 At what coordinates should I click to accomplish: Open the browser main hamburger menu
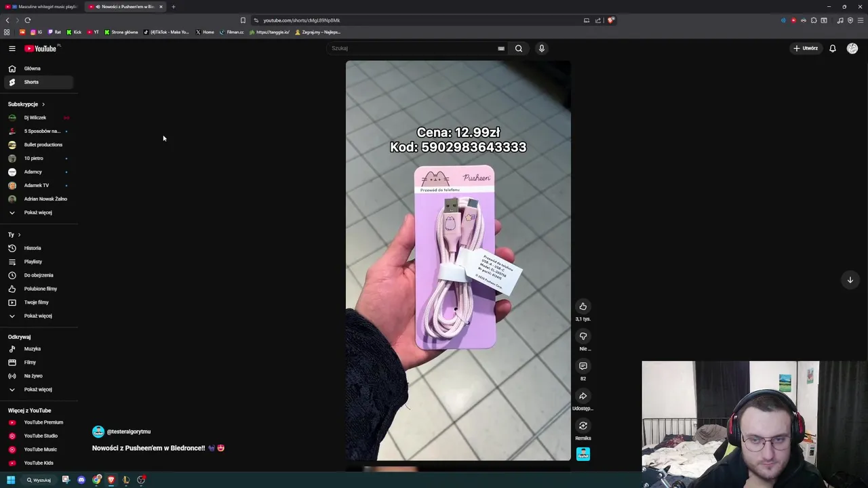click(x=861, y=20)
